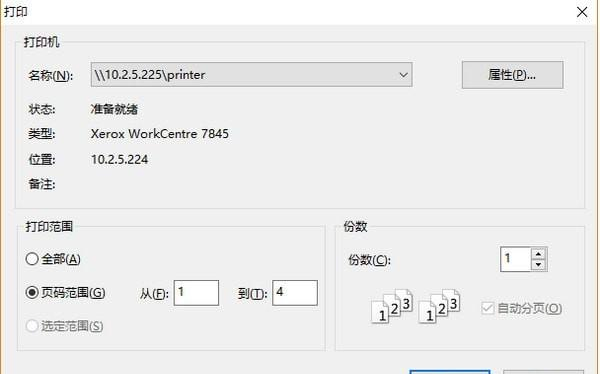The height and width of the screenshot is (374, 600).
Task: Click the status text 准备就绪
Action: tap(114, 109)
